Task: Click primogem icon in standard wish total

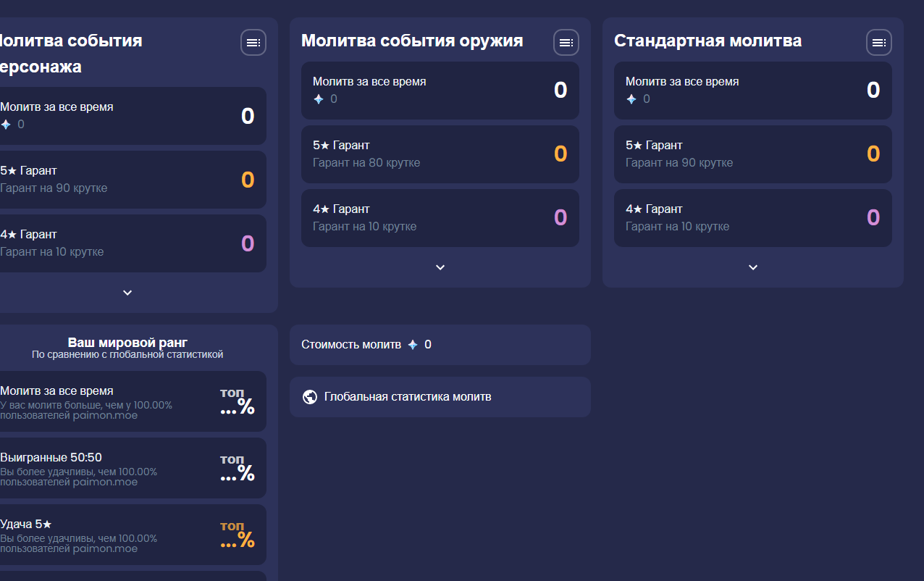Action: point(631,99)
